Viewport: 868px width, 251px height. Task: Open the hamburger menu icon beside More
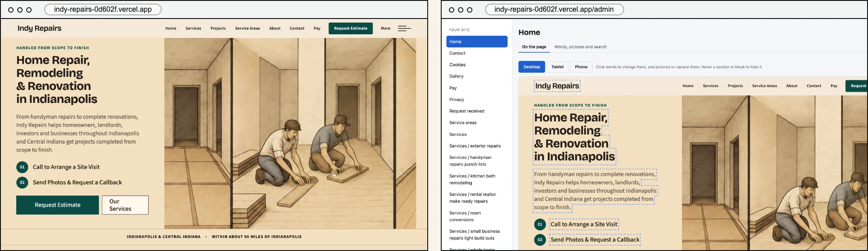(404, 28)
